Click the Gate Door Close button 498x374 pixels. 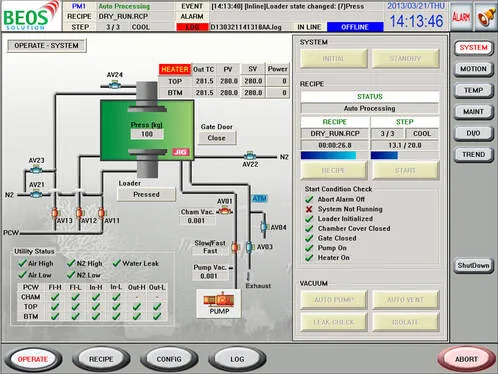pyautogui.click(x=217, y=138)
